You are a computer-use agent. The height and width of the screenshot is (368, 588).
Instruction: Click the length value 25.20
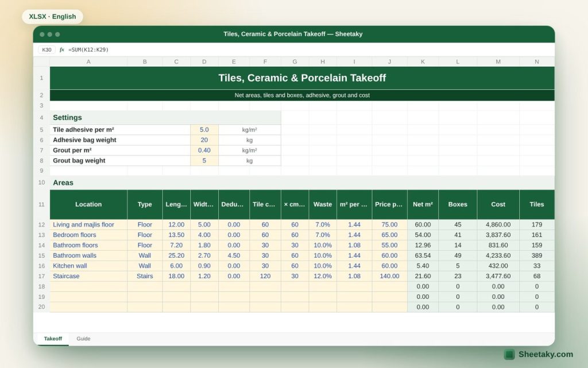[176, 255]
